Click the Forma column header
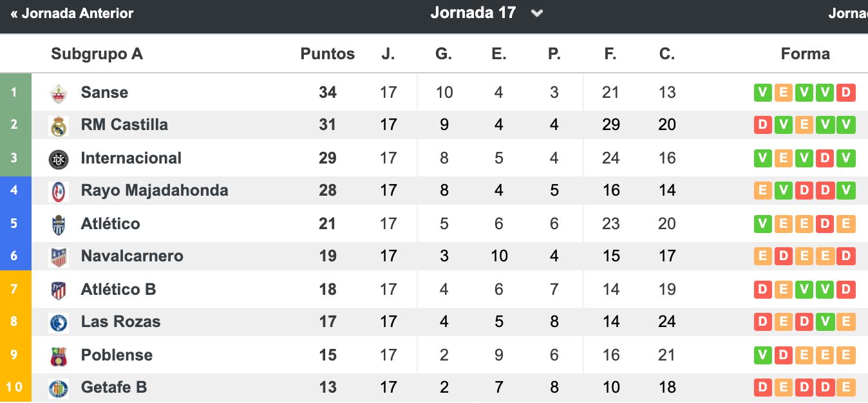The height and width of the screenshot is (403, 868). point(806,54)
